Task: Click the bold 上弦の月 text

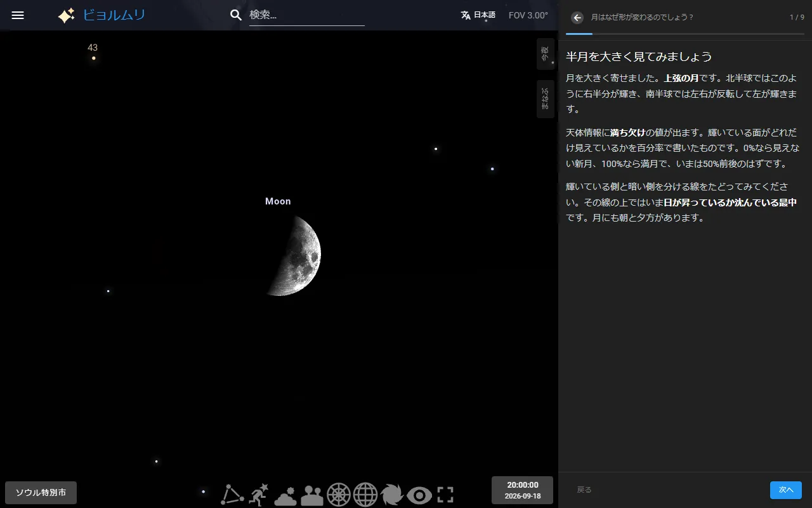Action: click(x=682, y=79)
